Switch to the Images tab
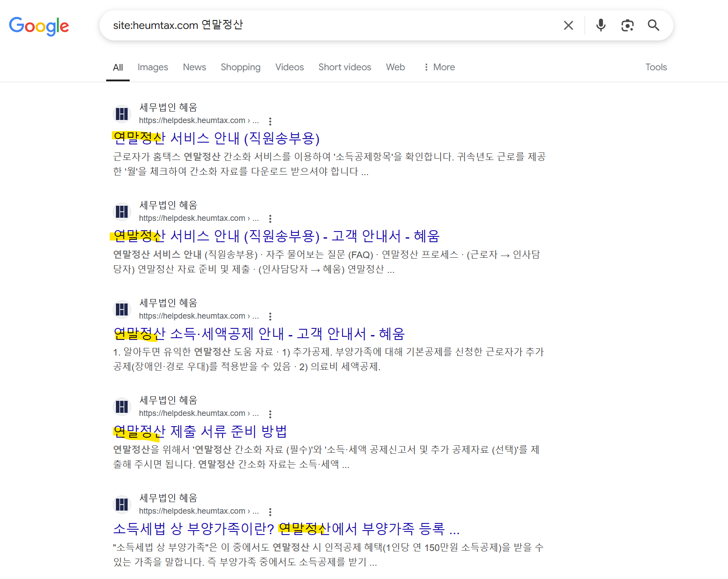Viewport: 728px width, 579px height. coord(153,67)
